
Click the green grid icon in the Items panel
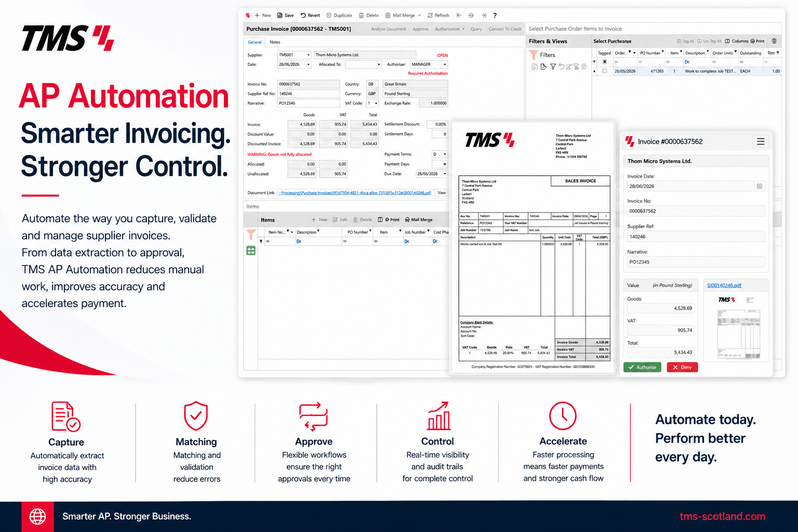[x=251, y=251]
